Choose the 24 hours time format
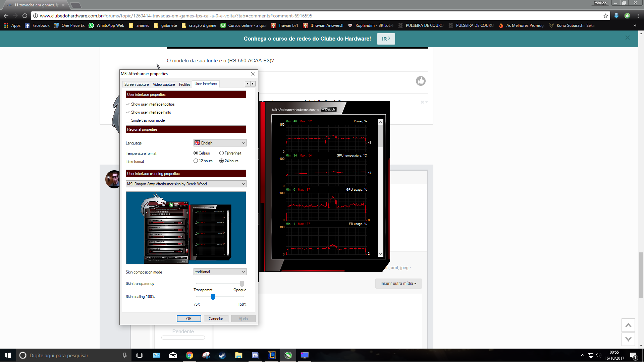Screen dimensions: 644x362 229,161
